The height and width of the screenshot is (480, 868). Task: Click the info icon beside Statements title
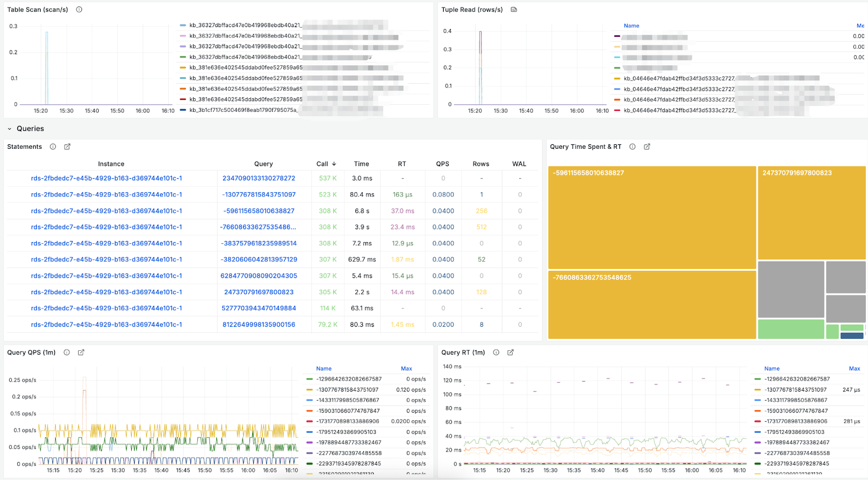coord(53,147)
